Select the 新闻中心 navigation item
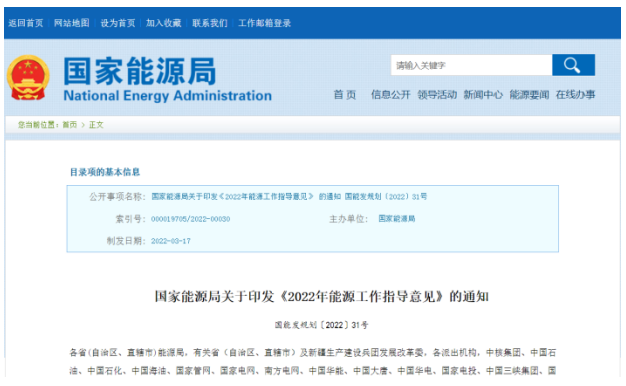This screenshot has height=386, width=626. [x=483, y=95]
